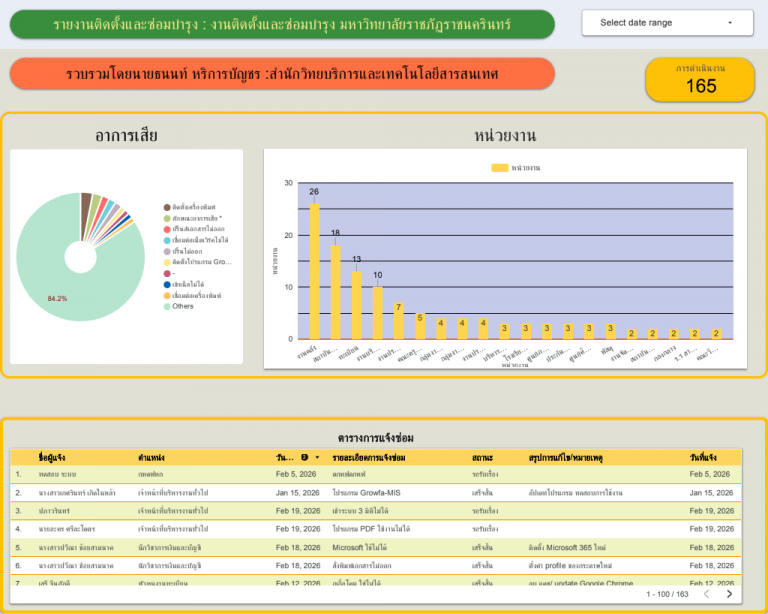Click the red legend dot in pie legend
Viewport: 768px width, 614px height.
click(x=167, y=229)
